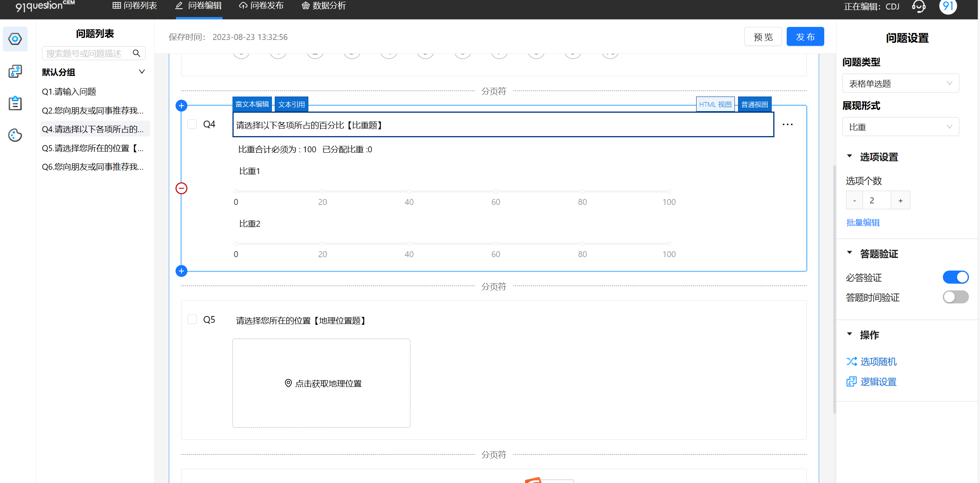Increase option count with plus button
This screenshot has height=483, width=980.
(901, 201)
